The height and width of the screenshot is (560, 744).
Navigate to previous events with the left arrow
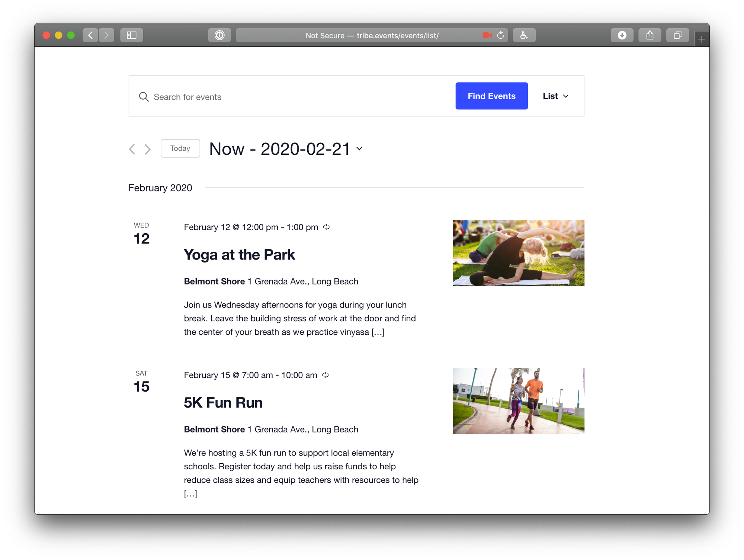pyautogui.click(x=132, y=149)
